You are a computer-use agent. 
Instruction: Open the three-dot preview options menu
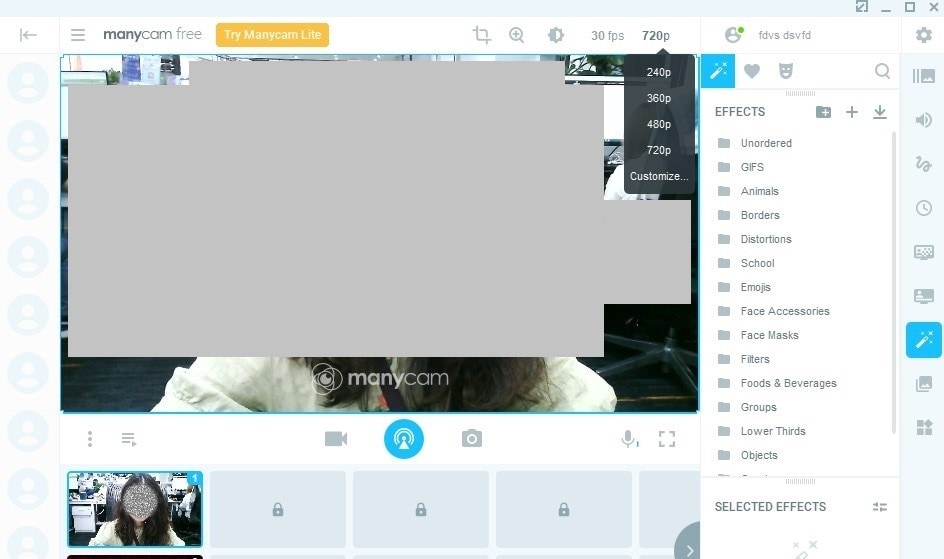coord(90,439)
